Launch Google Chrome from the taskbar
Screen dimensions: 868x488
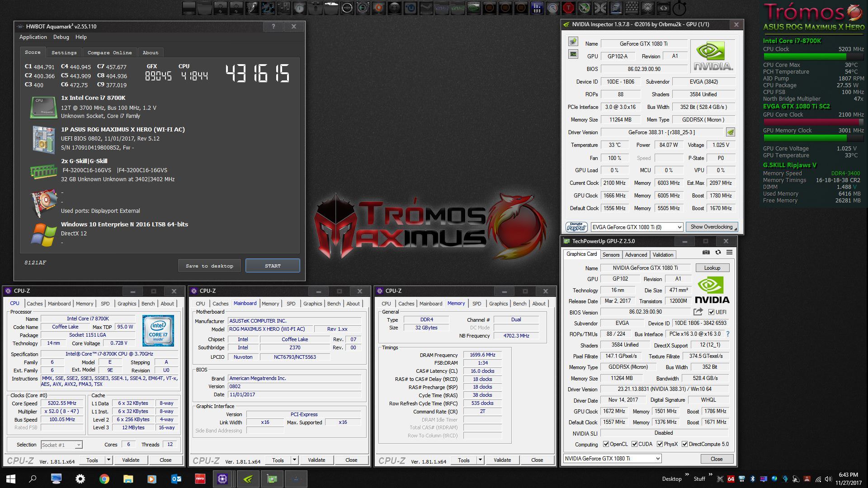coord(104,479)
